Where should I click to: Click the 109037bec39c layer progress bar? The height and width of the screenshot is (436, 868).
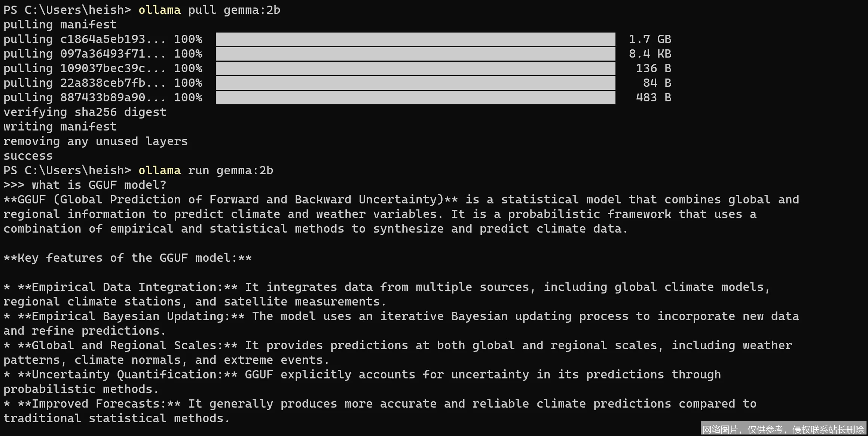click(x=415, y=68)
